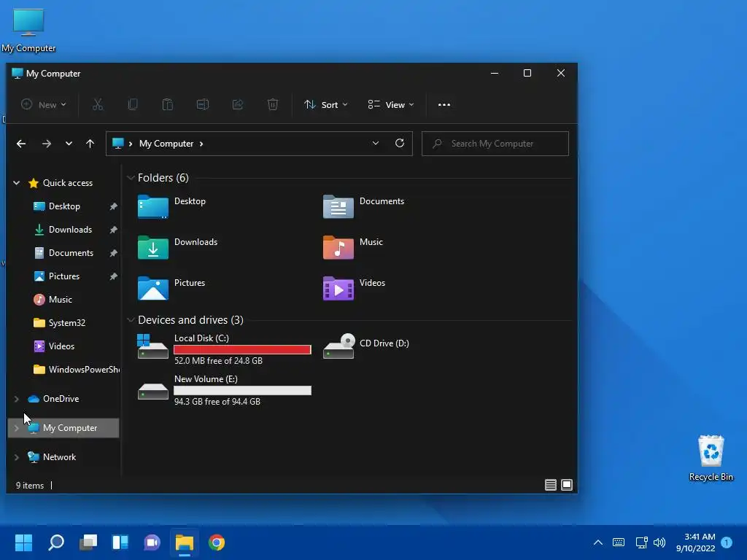
Task: Go up one level with up arrow
Action: click(x=90, y=144)
